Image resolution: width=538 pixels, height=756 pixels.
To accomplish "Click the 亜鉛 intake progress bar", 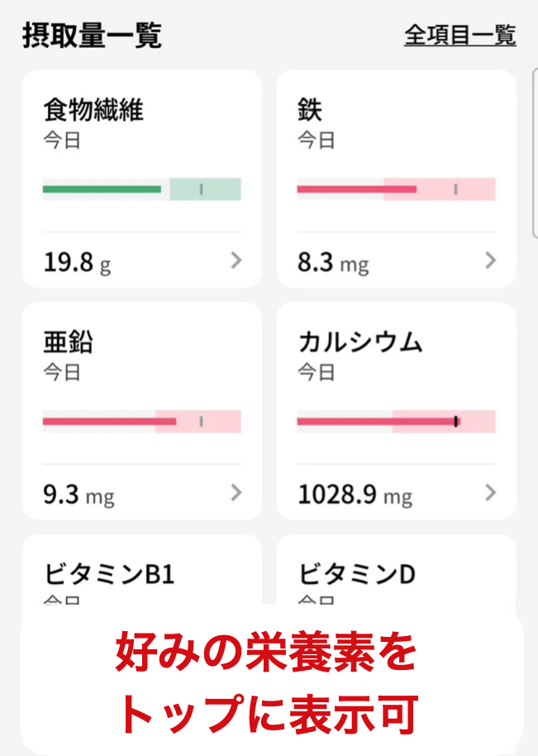I will (x=141, y=421).
